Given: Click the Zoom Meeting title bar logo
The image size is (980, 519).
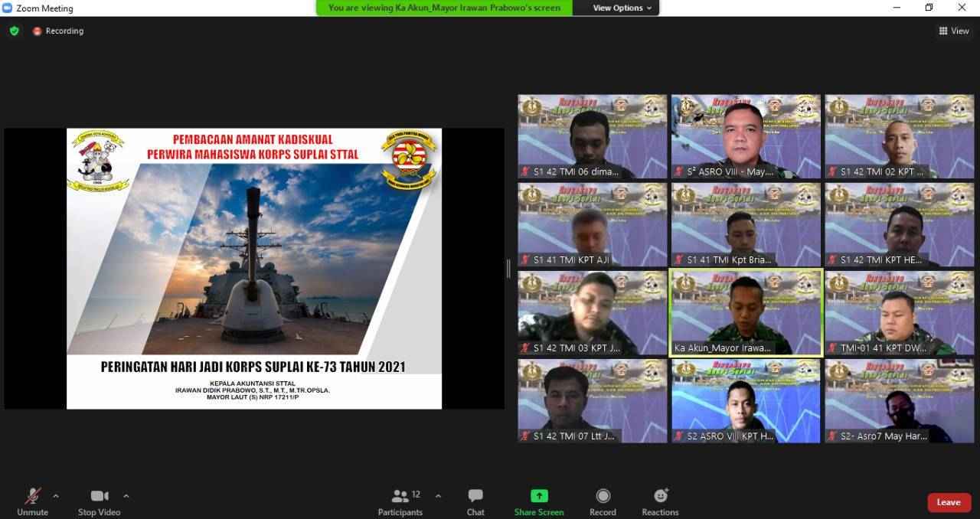Looking at the screenshot, I should [8, 8].
